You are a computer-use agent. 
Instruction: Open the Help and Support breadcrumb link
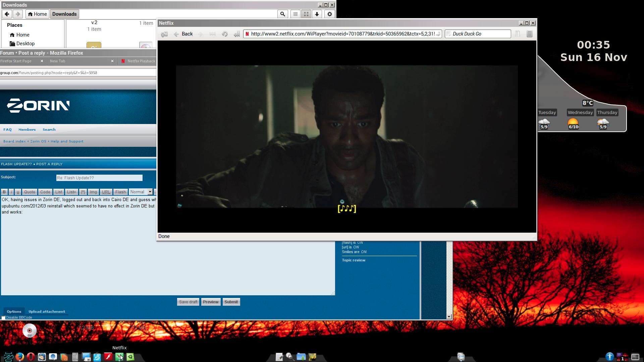67,141
